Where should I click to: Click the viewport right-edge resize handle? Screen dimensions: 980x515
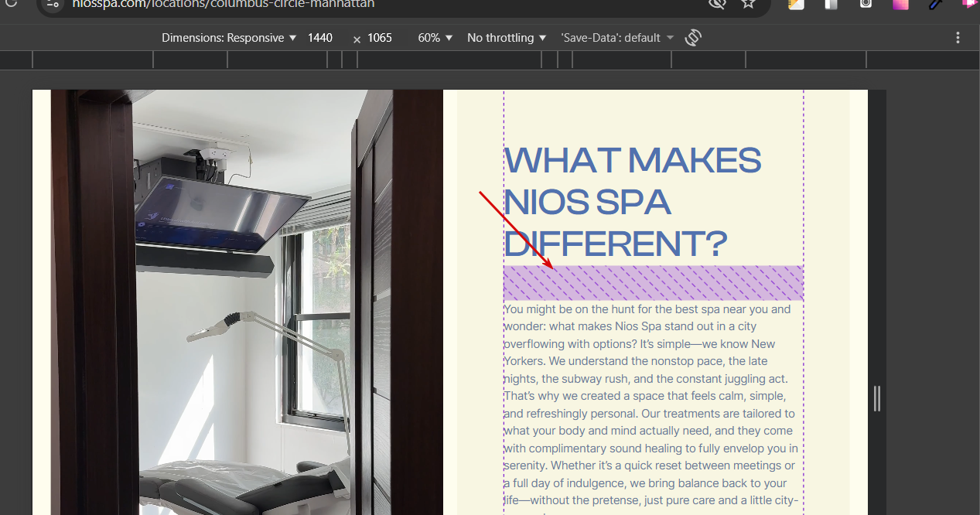click(x=877, y=398)
